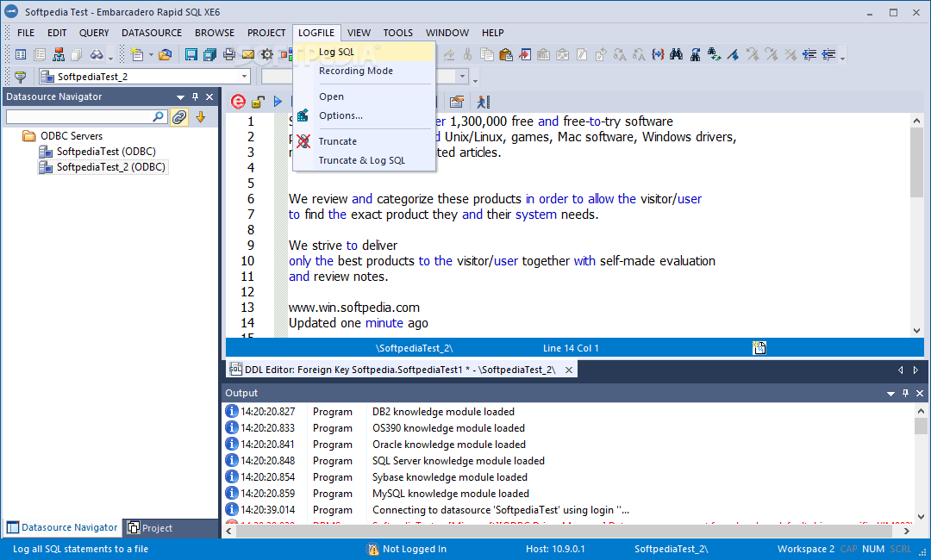Click the envelope Send Mail icon
Screen dimensions: 931x560
tap(247, 55)
